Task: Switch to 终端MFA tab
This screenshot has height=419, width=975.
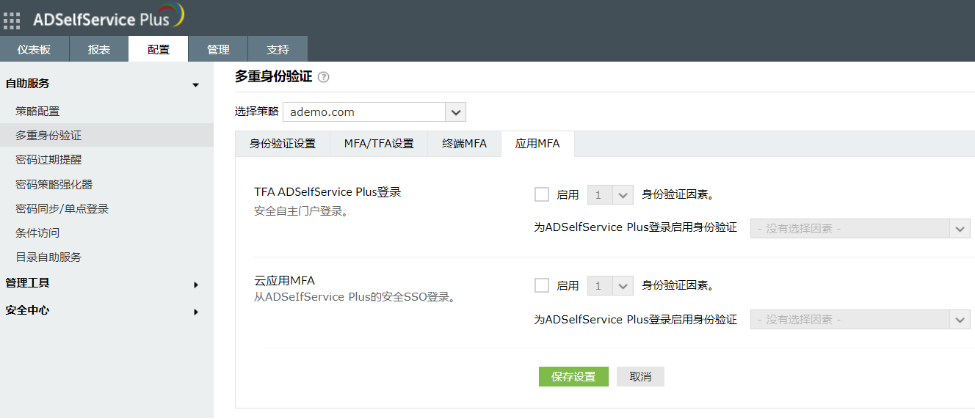Action: click(x=464, y=144)
